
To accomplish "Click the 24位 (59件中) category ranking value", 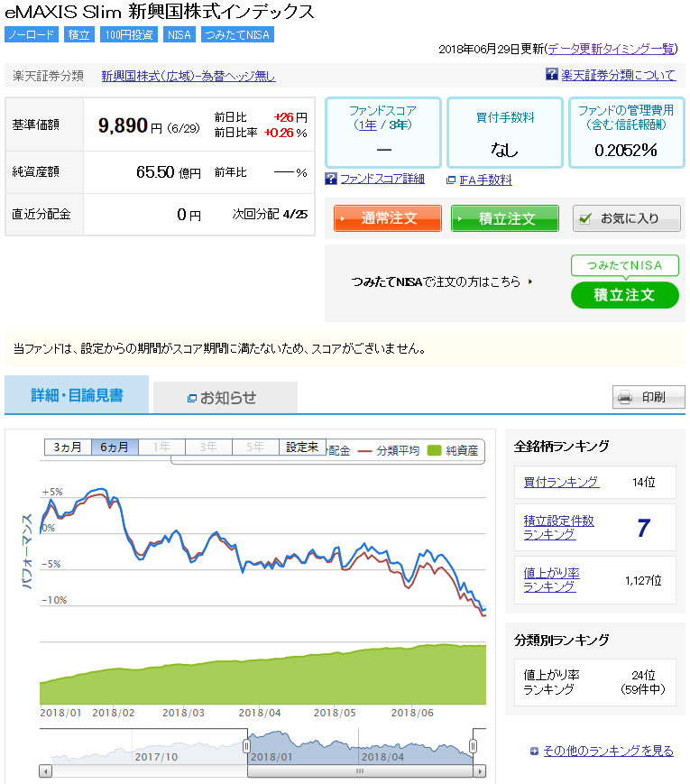I will [643, 682].
